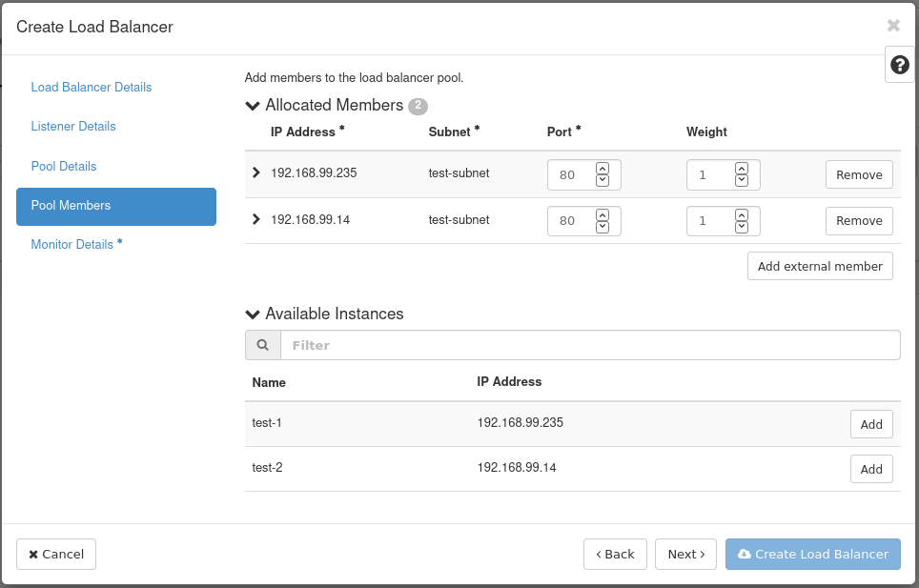Decrease port value for 192.168.99.235

tap(602, 181)
